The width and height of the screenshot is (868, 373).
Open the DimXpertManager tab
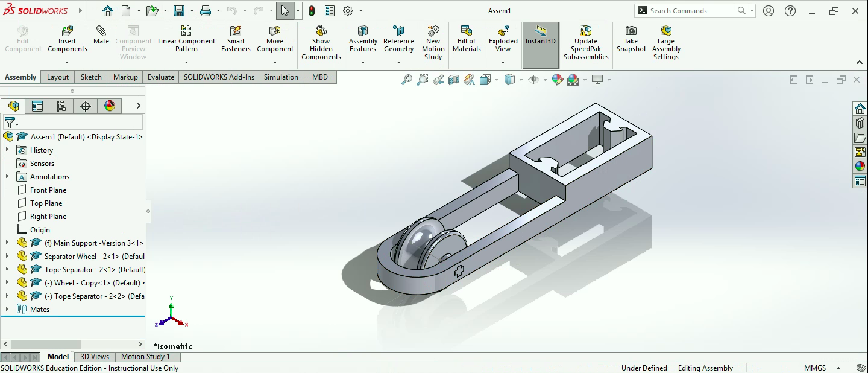click(x=86, y=106)
